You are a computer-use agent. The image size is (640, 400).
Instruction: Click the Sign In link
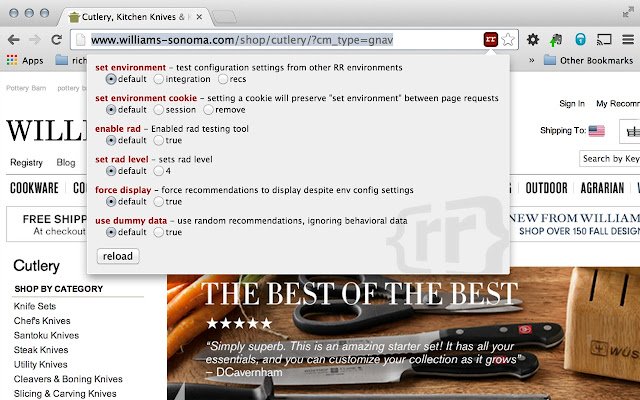[572, 104]
